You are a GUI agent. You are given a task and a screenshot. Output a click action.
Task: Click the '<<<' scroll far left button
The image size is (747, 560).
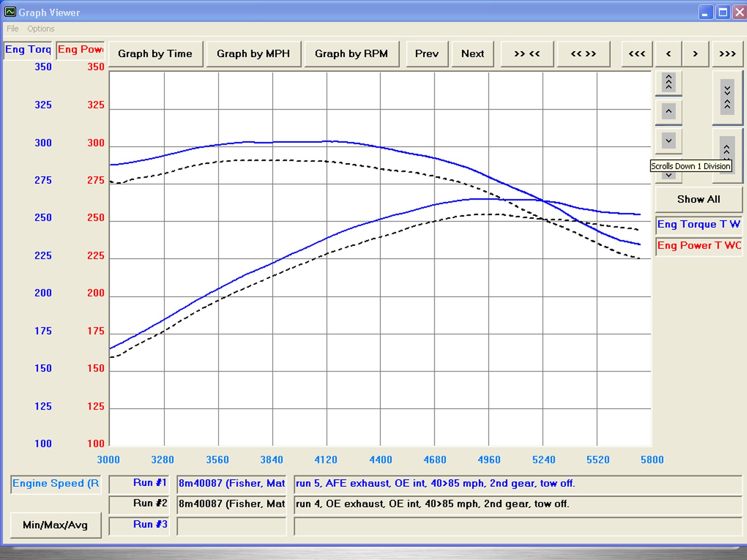(637, 54)
